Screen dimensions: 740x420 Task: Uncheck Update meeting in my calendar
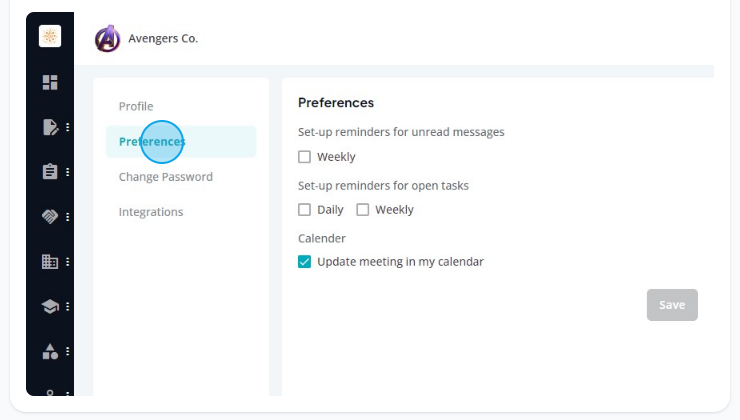point(304,261)
